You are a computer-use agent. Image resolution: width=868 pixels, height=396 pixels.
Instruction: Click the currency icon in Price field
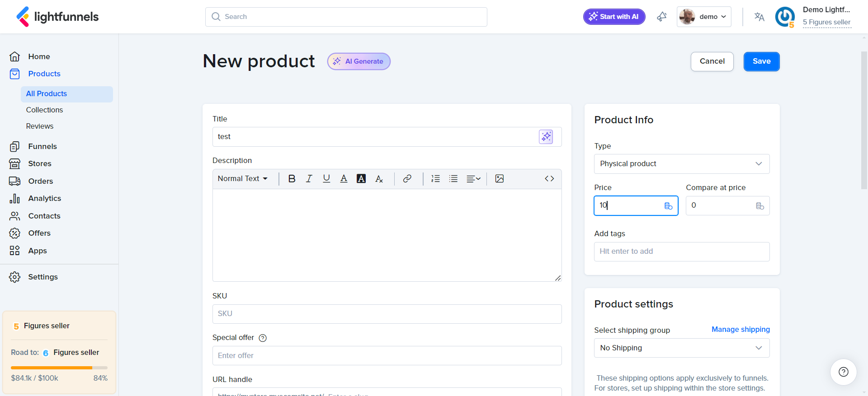coord(668,206)
